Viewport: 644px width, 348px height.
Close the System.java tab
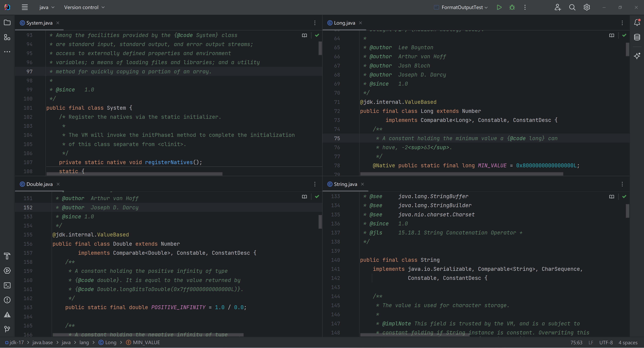coord(58,23)
